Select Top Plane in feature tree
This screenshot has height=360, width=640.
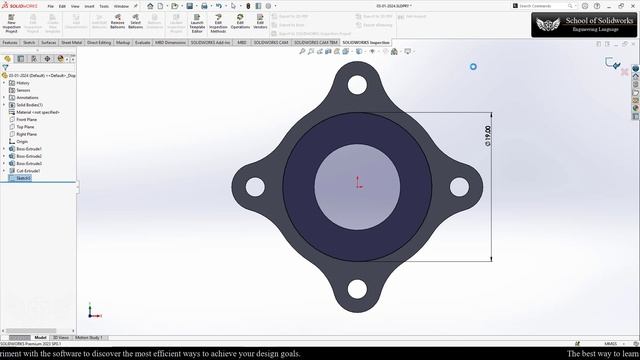25,127
